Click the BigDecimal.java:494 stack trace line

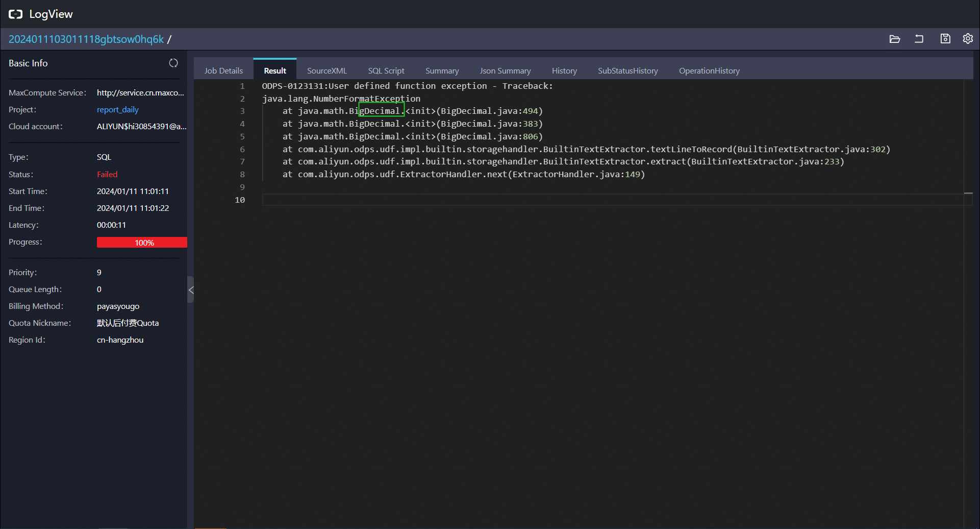pos(413,111)
